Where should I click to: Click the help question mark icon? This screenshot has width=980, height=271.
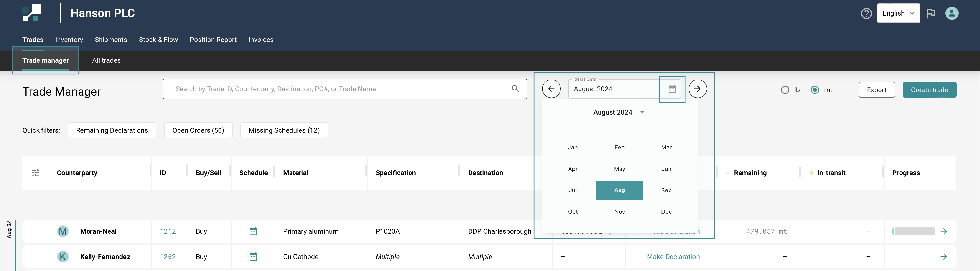pos(866,14)
